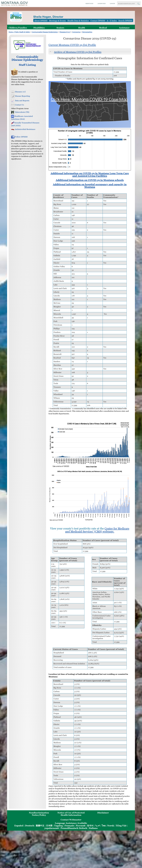The width and height of the screenshot is (142, 868).
Task: Click the Contact Us envelope icon
Action: 12,105
